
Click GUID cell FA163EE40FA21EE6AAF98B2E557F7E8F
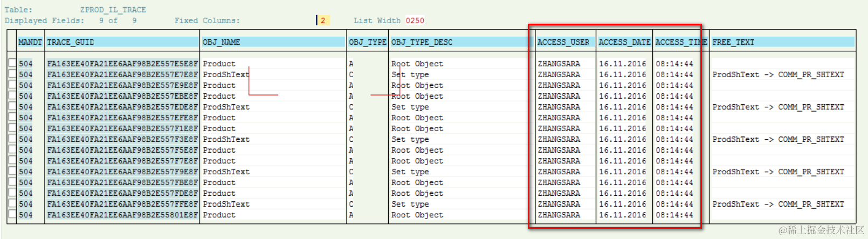pos(122,161)
